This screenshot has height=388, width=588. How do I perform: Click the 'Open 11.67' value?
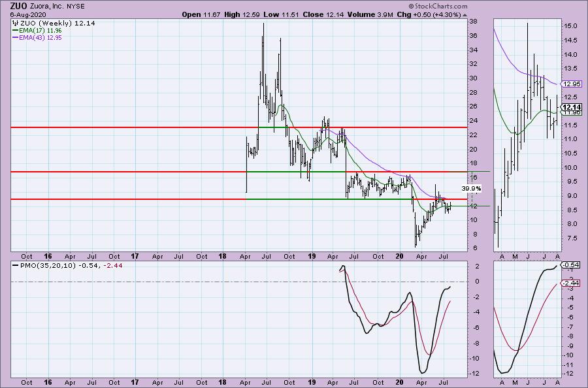point(202,14)
